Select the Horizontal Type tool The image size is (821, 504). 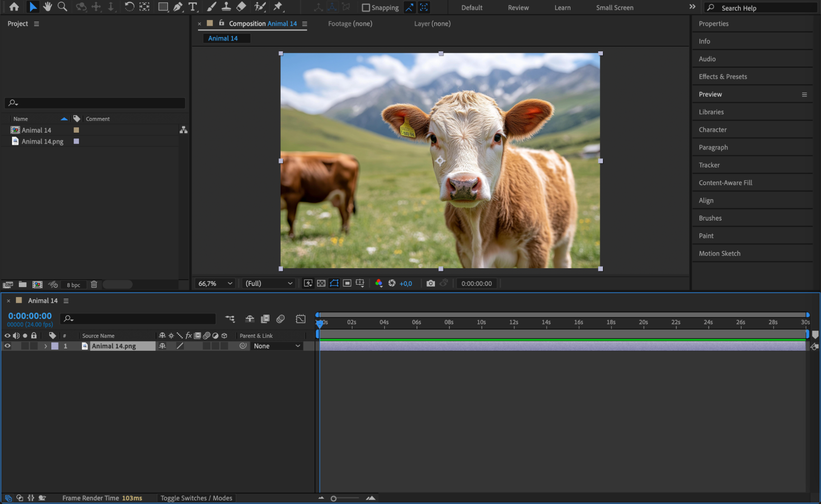[x=192, y=7]
